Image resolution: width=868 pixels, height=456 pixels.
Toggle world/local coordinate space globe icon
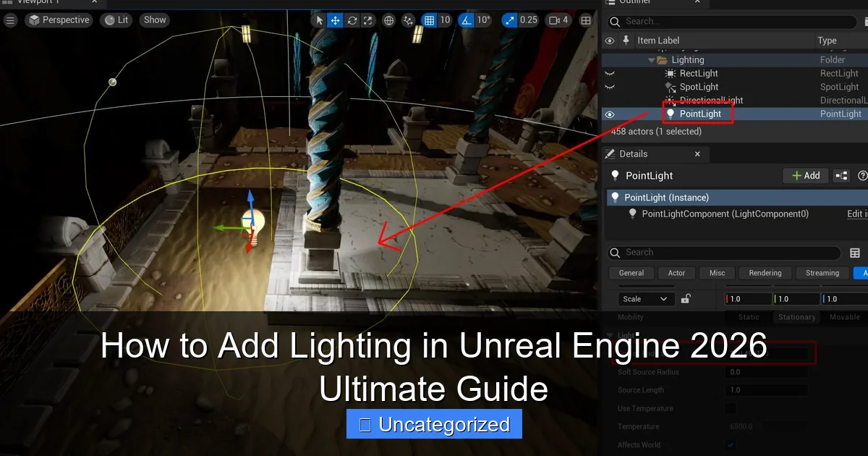[388, 20]
